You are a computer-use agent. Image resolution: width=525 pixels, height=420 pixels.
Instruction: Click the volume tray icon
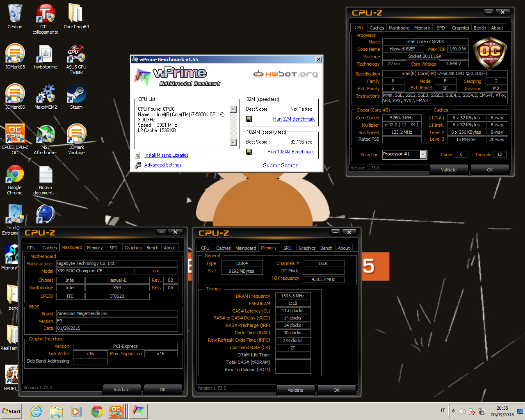[x=462, y=411]
